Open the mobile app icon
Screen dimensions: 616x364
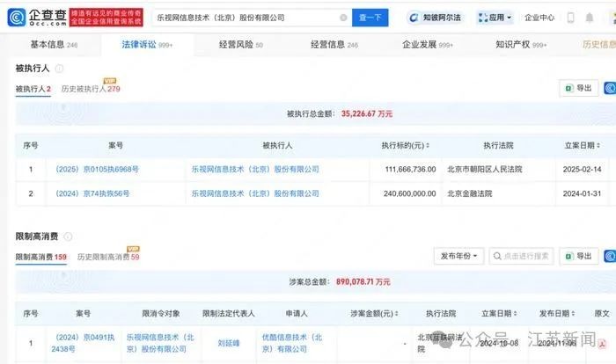571,18
